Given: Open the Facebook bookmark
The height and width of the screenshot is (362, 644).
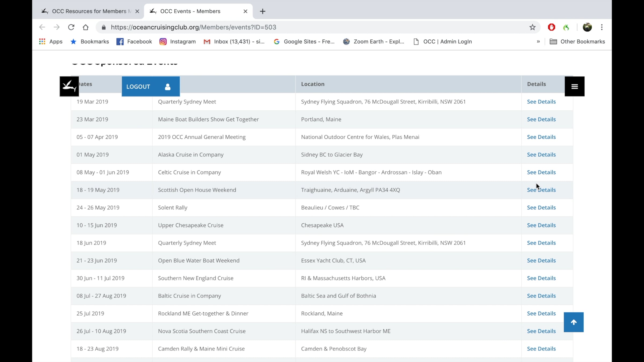Looking at the screenshot, I should point(134,42).
